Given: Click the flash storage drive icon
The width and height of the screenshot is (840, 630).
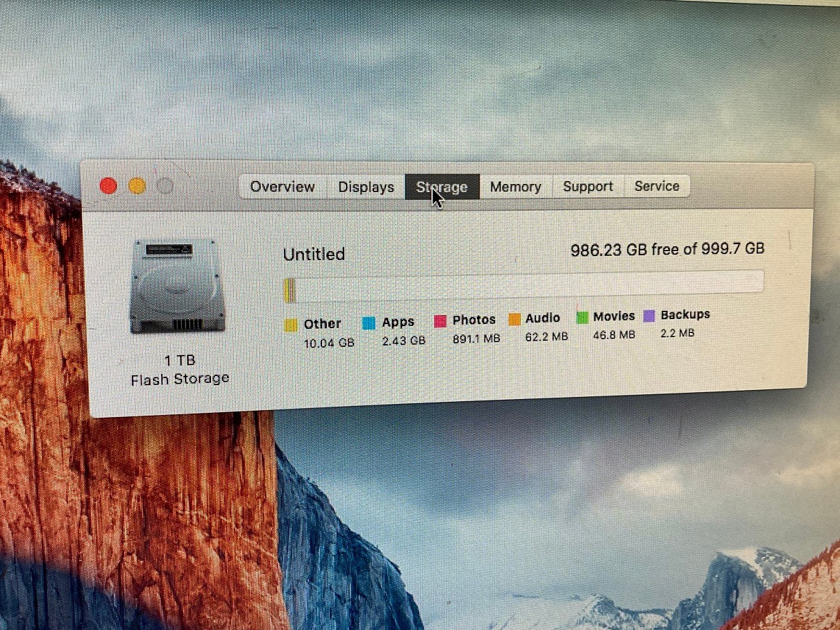Looking at the screenshot, I should pos(178,287).
